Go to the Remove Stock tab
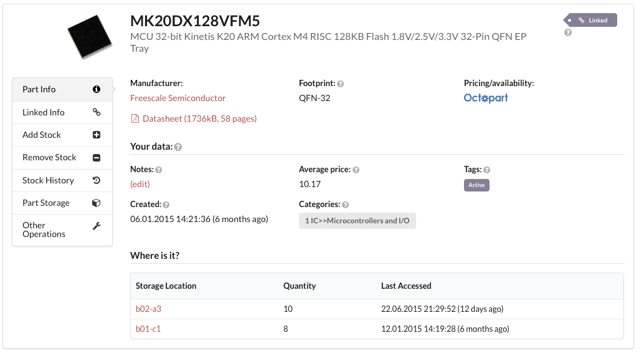644x358 pixels. [x=62, y=158]
